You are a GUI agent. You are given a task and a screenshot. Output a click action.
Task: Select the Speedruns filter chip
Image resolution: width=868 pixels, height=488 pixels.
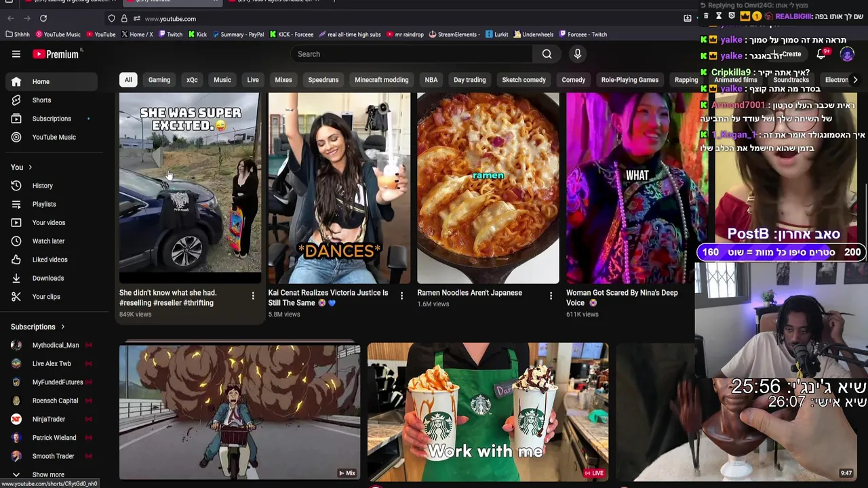[x=323, y=80]
